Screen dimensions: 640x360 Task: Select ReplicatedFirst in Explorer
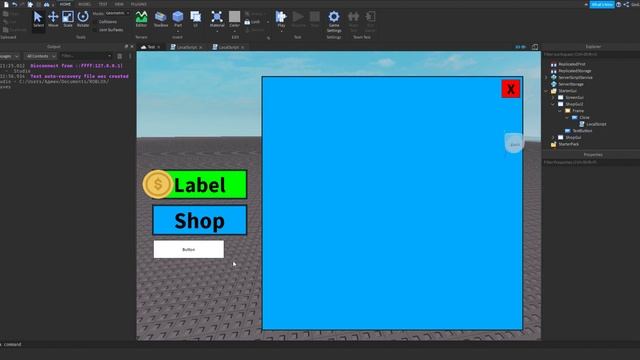coord(568,64)
